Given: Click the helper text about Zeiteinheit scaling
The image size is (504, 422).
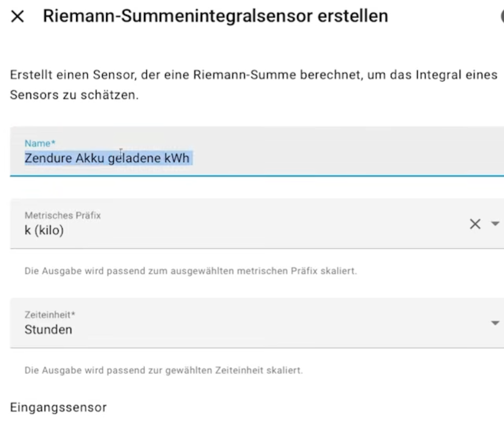Looking at the screenshot, I should [x=164, y=370].
